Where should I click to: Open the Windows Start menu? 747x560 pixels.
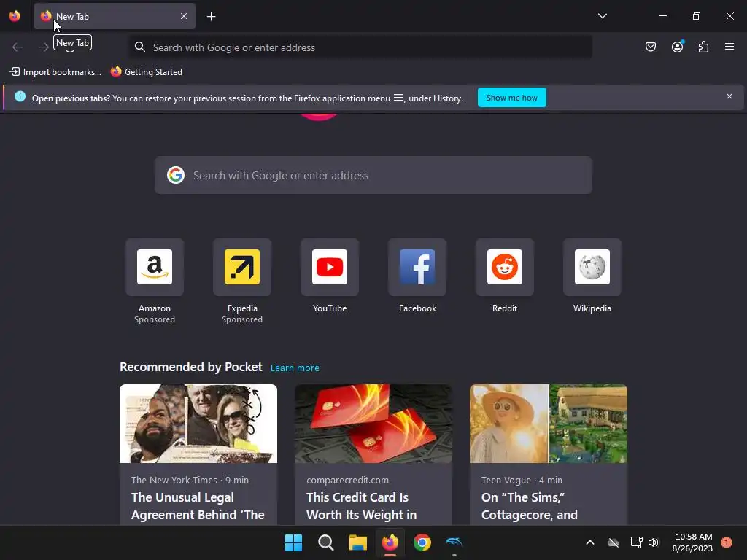[293, 542]
